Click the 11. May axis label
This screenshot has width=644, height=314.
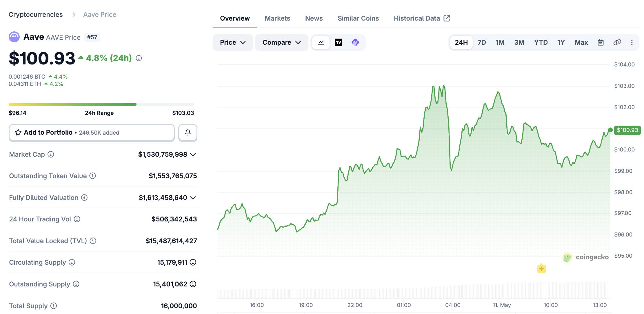click(x=502, y=305)
